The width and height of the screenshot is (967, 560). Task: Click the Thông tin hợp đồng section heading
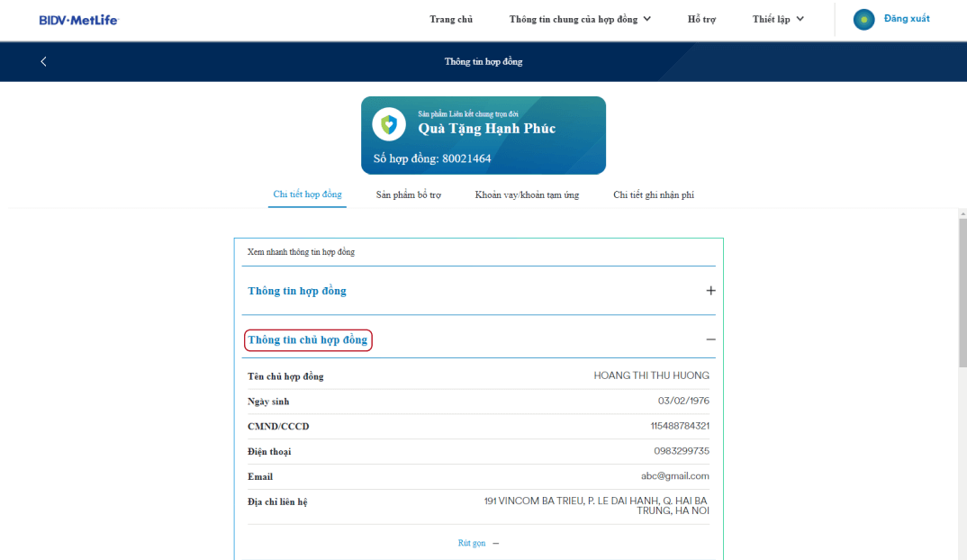[296, 291]
